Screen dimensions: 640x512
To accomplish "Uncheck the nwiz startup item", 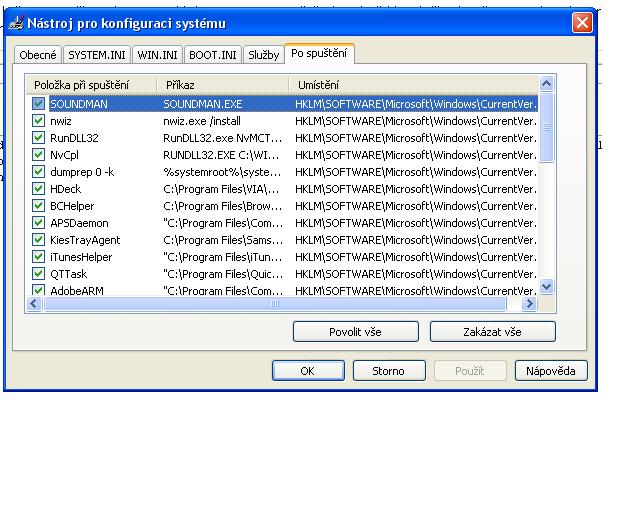I will pyautogui.click(x=38, y=121).
